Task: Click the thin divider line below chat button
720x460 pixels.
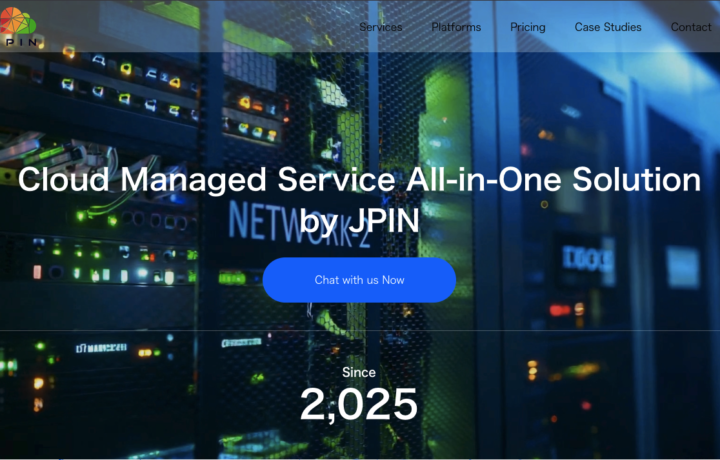Action: [150, 330]
